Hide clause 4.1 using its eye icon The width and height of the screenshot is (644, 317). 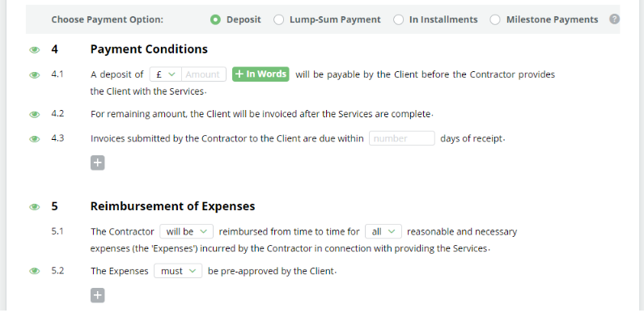pos(35,75)
